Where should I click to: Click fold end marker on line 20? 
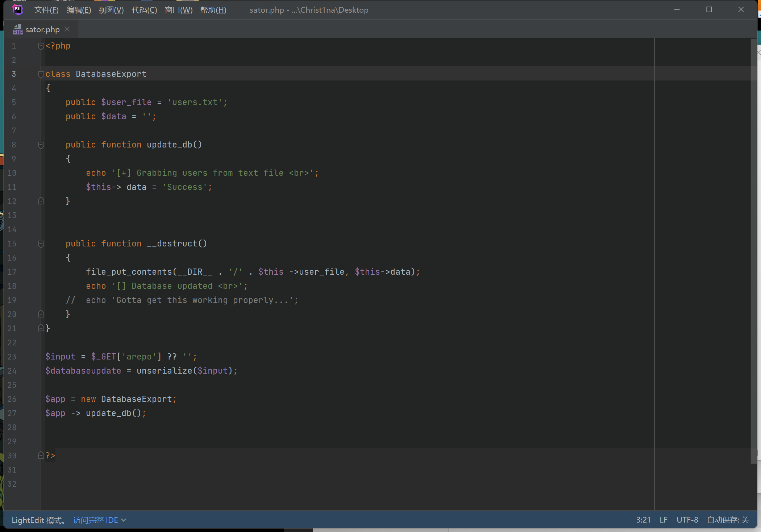pyautogui.click(x=41, y=314)
